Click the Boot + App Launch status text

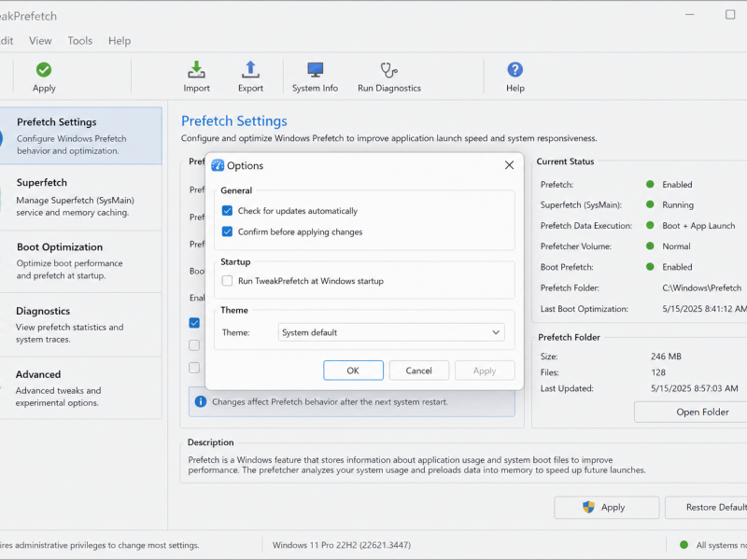(x=698, y=226)
